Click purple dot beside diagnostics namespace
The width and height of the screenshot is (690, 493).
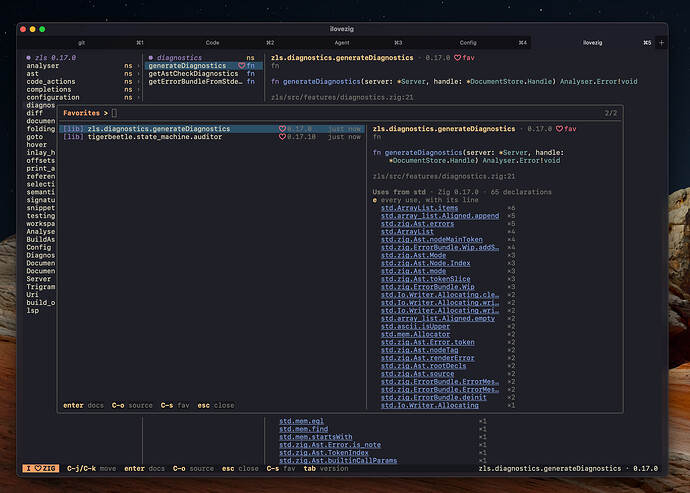[151, 58]
